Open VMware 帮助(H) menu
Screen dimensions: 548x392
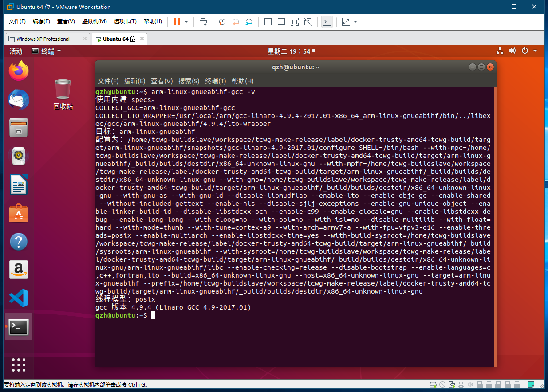coord(153,21)
